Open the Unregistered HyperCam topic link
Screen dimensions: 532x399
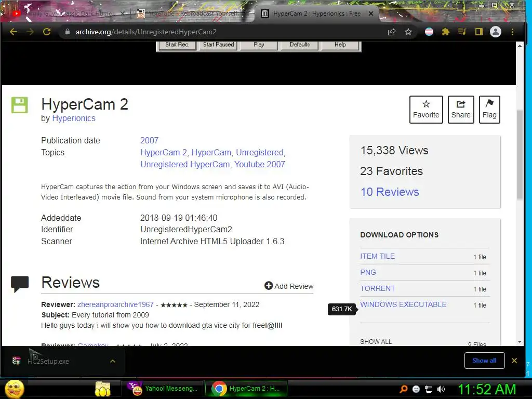[x=185, y=164]
